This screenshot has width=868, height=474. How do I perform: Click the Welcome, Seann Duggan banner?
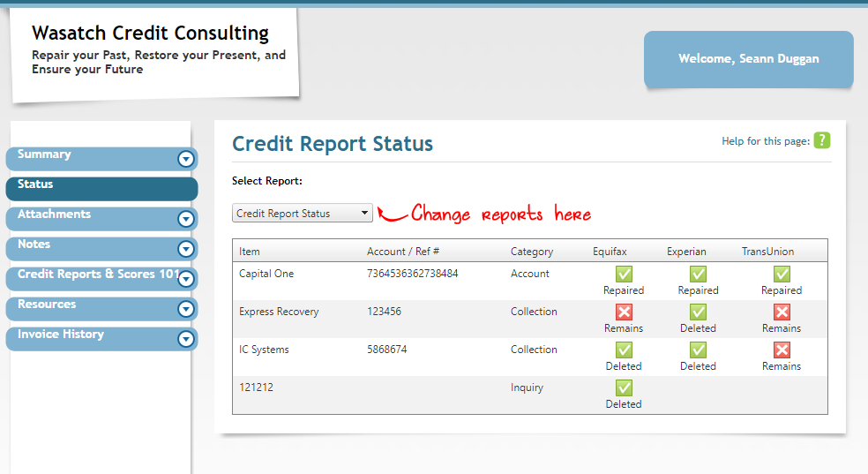[748, 59]
